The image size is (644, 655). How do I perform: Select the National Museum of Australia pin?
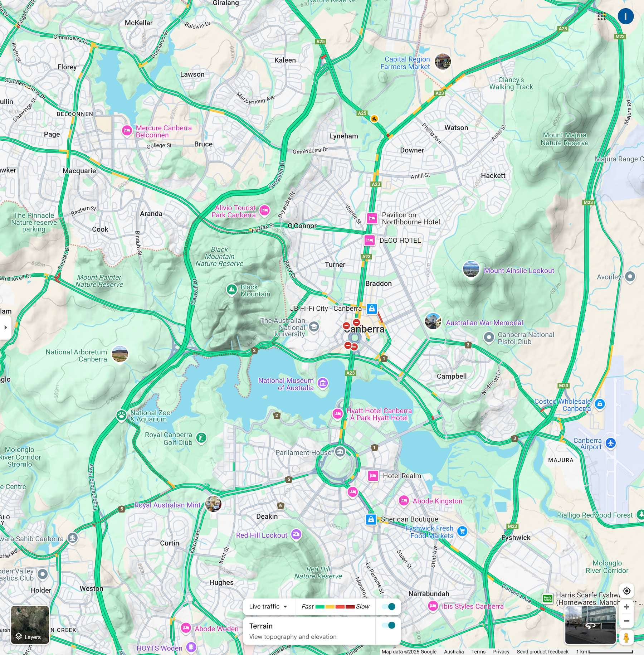pyautogui.click(x=323, y=383)
